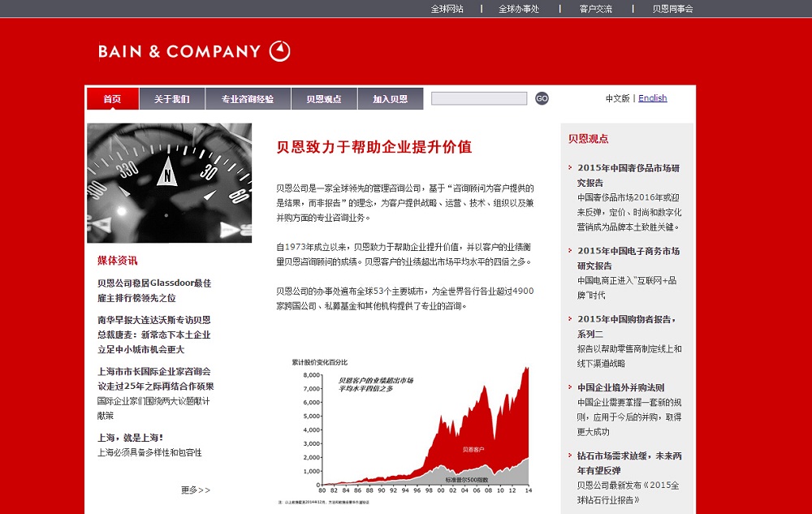812x514 pixels.
Task: Click the summary 报告以帮助零售商制定线上和线下渠道战略
Action: 630,356
